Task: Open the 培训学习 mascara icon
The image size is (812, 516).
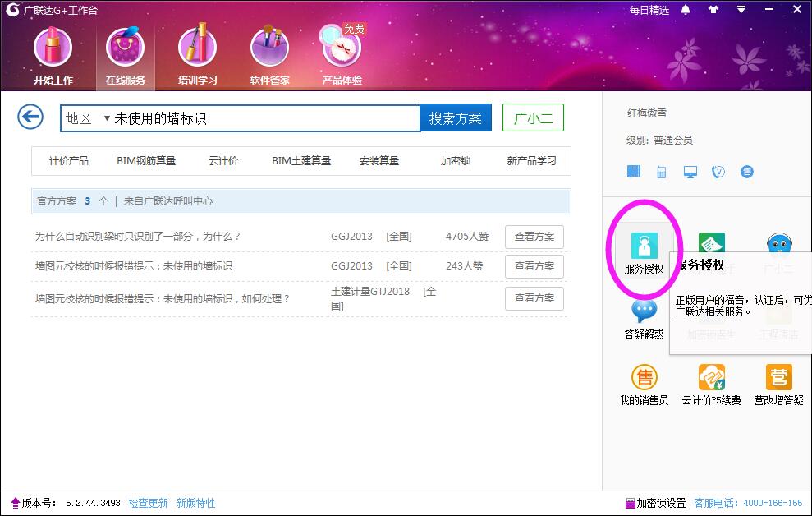Action: pos(197,56)
